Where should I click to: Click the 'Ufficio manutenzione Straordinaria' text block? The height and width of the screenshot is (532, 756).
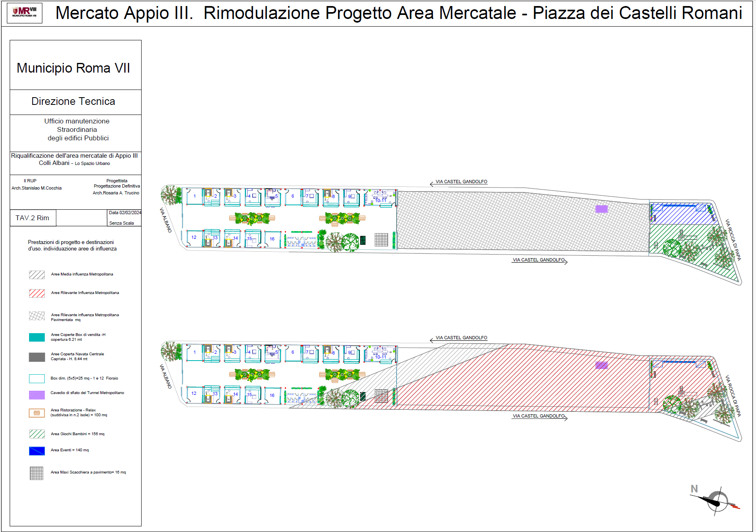[77, 129]
